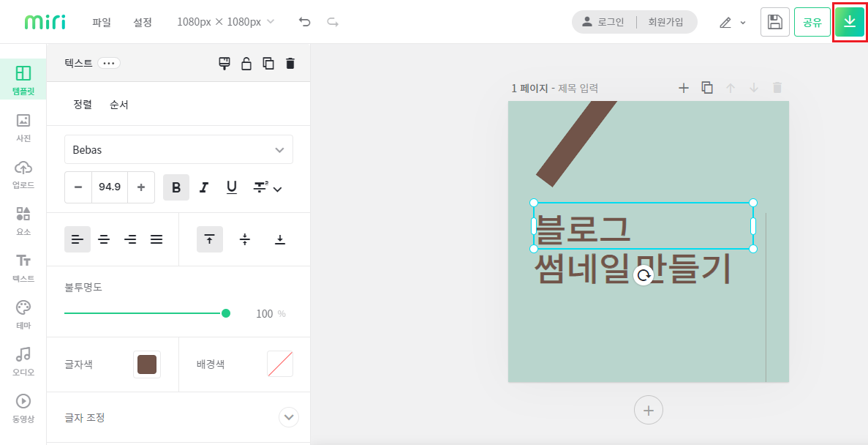Click the save floppy disk icon
The width and height of the screenshot is (868, 445).
point(775,22)
